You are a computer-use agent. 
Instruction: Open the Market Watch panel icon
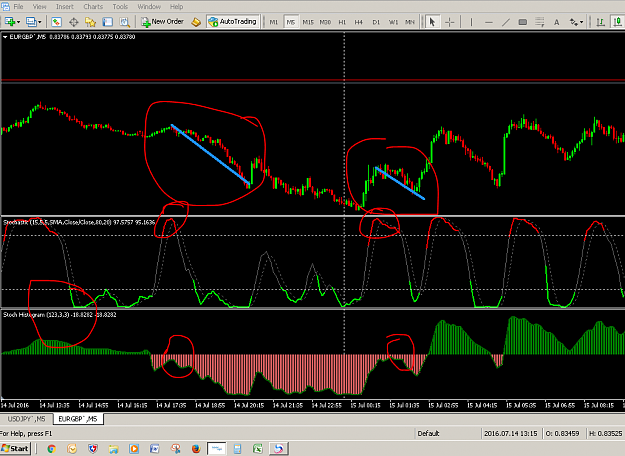56,22
